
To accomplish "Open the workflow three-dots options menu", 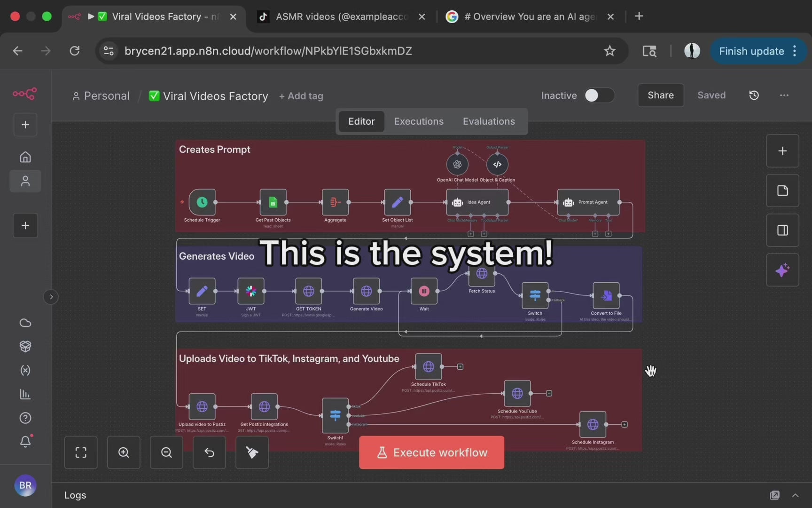I will (x=784, y=95).
